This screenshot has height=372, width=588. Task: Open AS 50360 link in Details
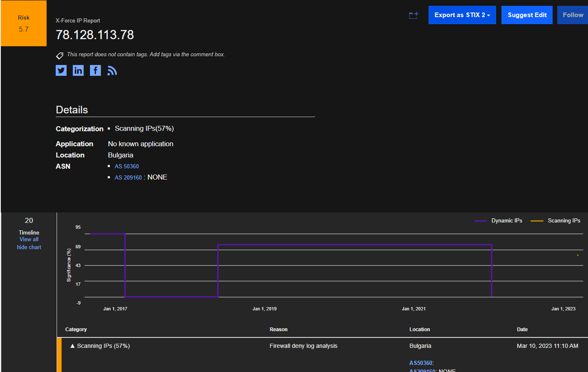(x=127, y=166)
